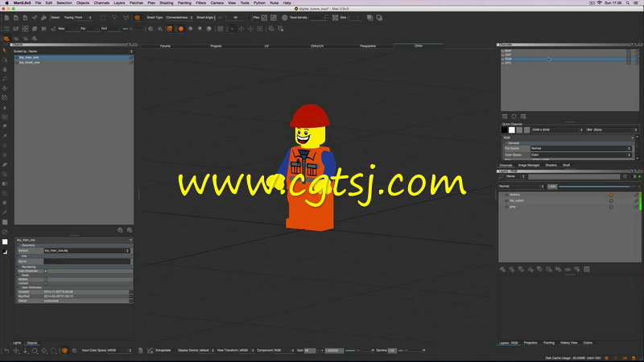
Task: Click the last gray sphere lighting icon
Action: (x=209, y=29)
